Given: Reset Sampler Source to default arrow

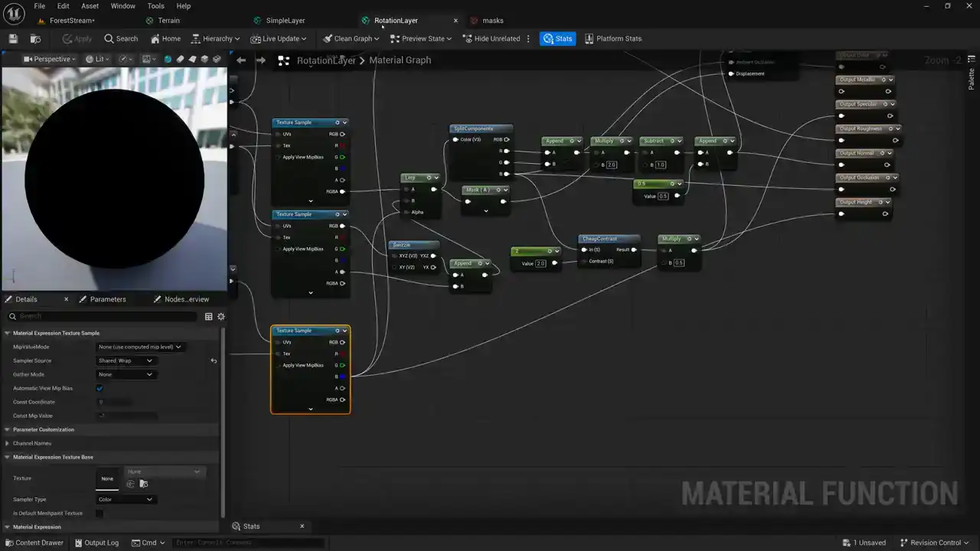Looking at the screenshot, I should (214, 361).
